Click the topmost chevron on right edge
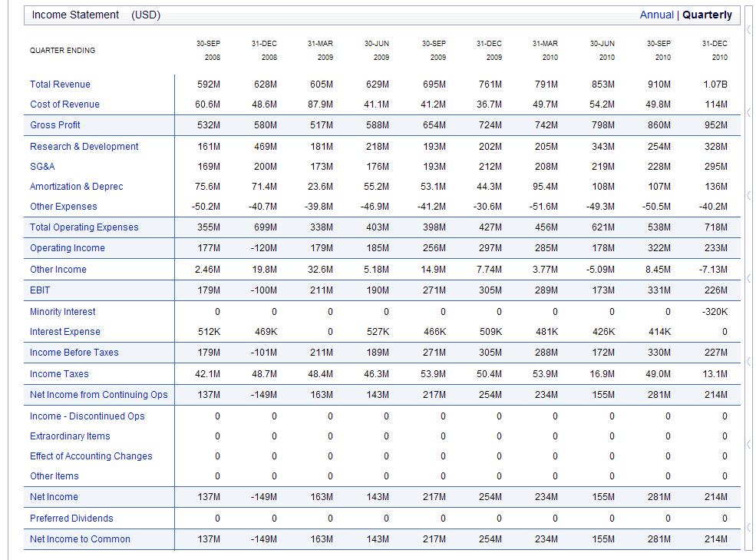This screenshot has height=560, width=756. click(748, 30)
